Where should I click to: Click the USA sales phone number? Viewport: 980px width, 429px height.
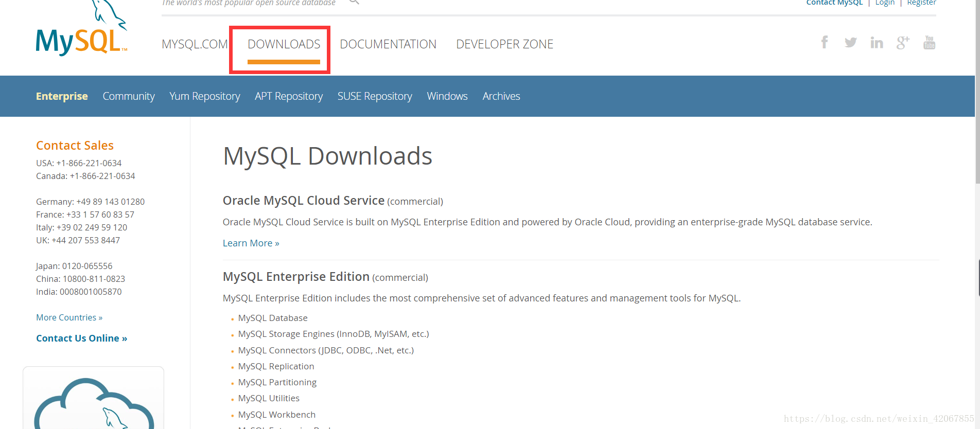point(89,163)
